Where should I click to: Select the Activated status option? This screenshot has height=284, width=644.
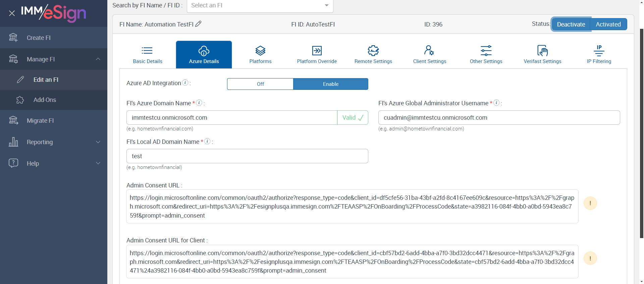pos(608,24)
